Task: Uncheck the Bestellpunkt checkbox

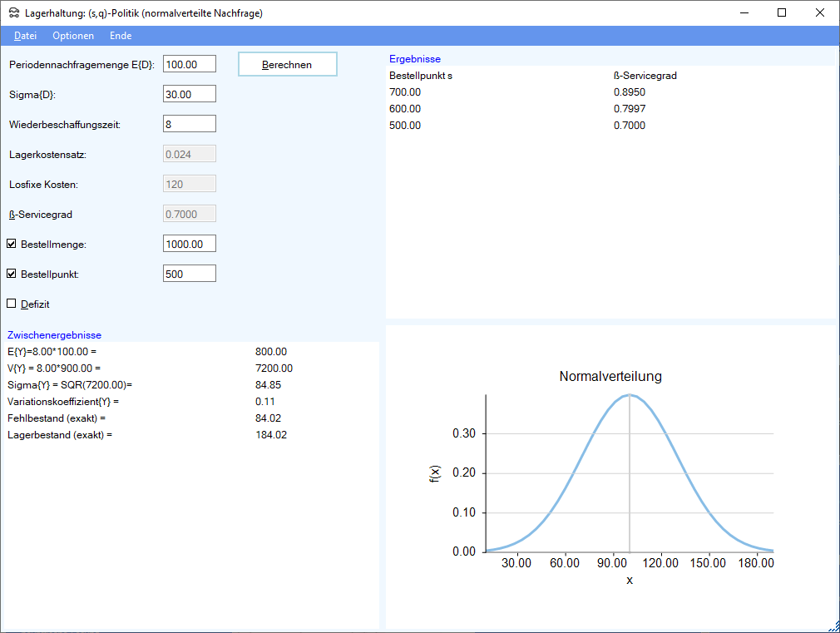Action: (12, 274)
